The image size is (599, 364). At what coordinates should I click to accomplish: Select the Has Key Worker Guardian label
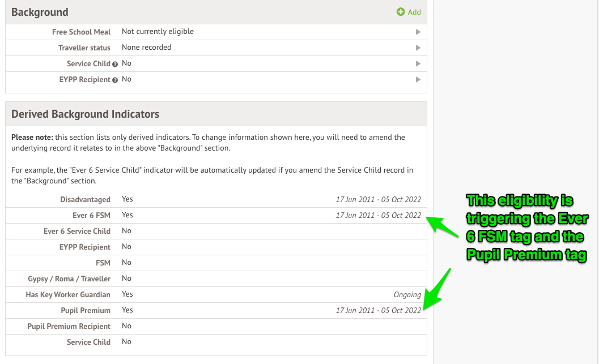(68, 294)
